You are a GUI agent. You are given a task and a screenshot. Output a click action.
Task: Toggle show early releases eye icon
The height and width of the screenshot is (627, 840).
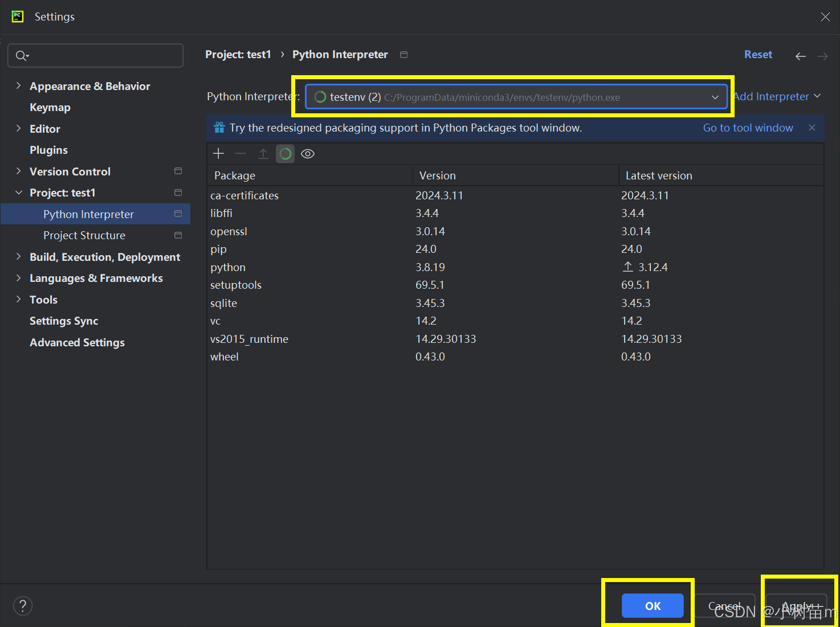pyautogui.click(x=308, y=154)
